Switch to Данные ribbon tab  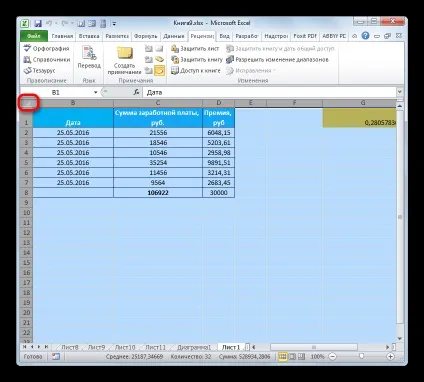pos(174,36)
